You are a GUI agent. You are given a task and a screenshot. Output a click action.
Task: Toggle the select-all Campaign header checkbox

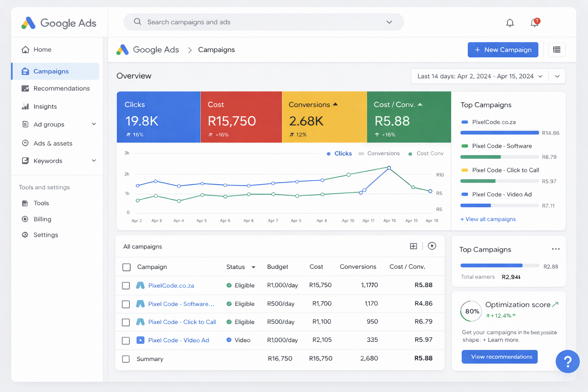[126, 267]
